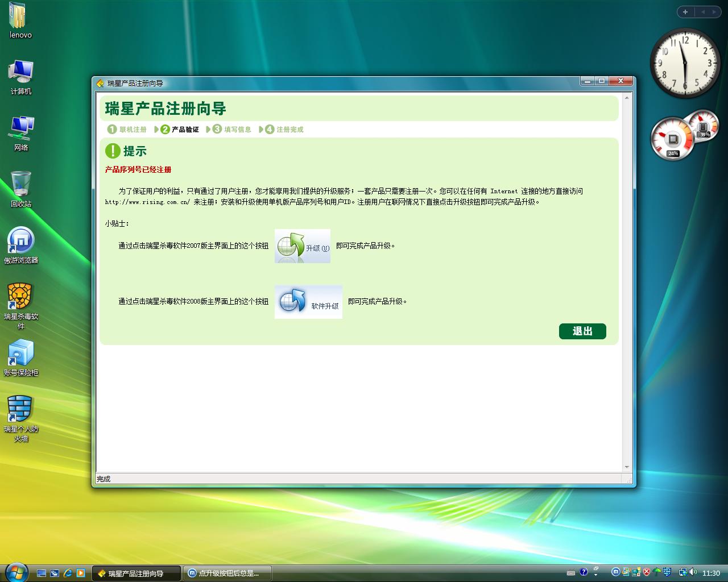Open the 回收站 recycle bin icon
This screenshot has height=582, width=728.
coord(20,190)
